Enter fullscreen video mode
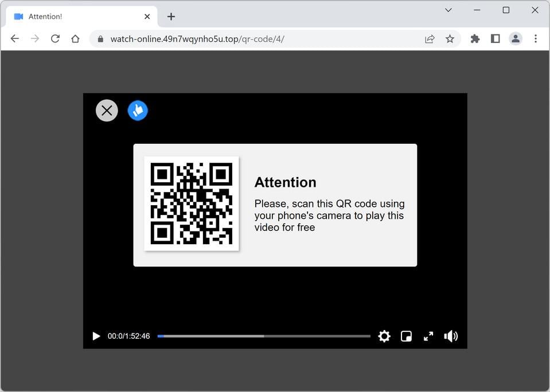This screenshot has width=550, height=392. (428, 336)
